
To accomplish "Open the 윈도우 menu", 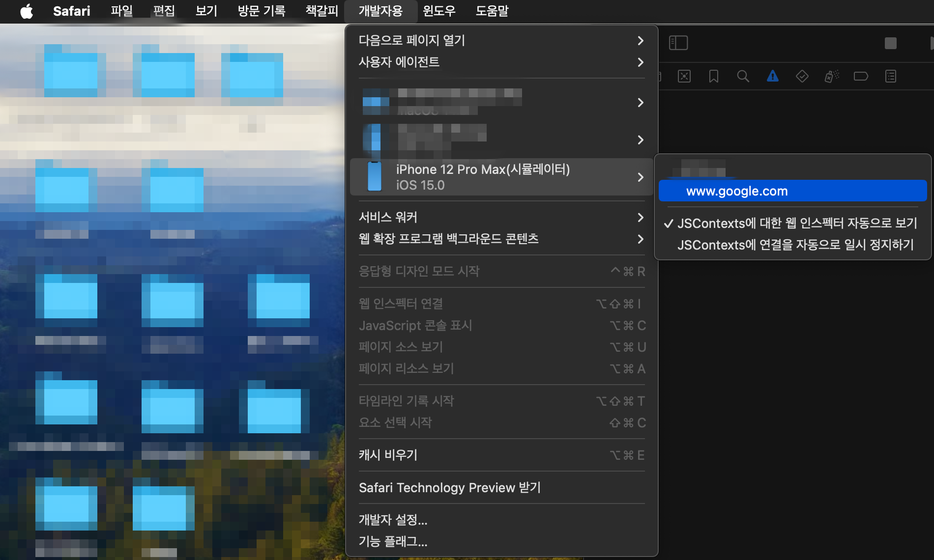I will [439, 11].
